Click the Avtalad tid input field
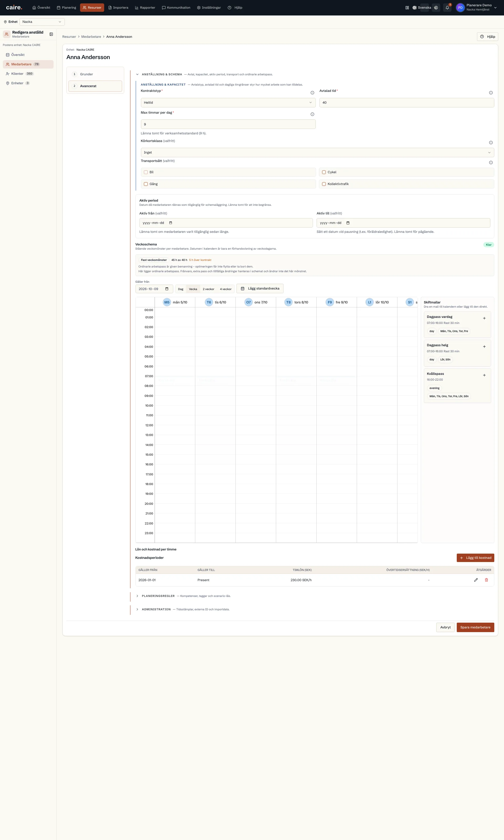 pos(407,103)
